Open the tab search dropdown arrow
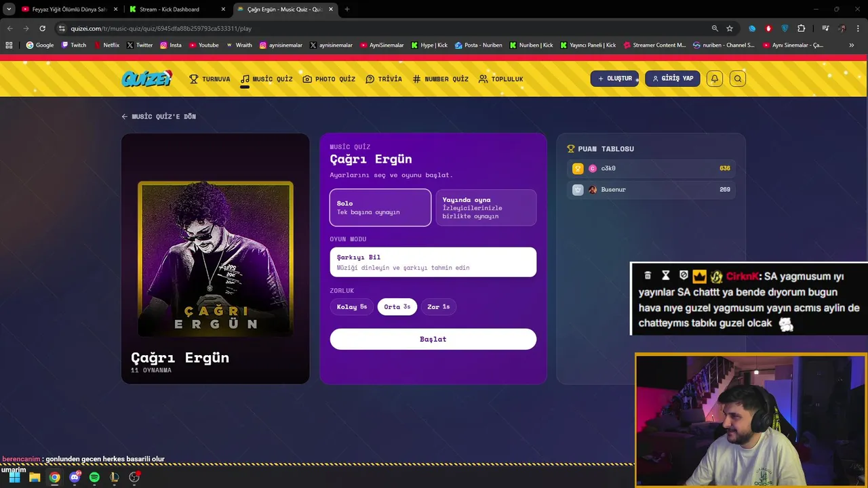The image size is (868, 488). pos(9,9)
